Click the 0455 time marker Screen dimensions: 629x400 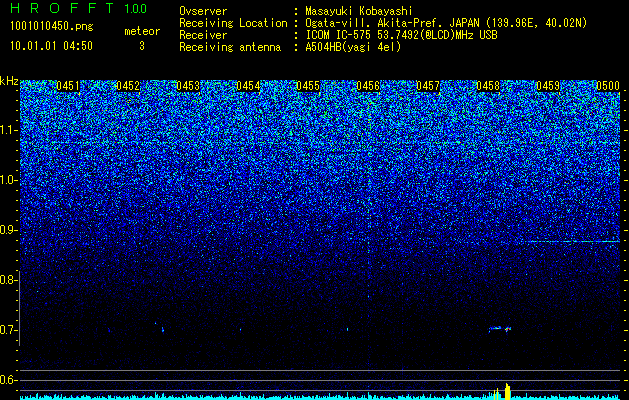point(308,86)
